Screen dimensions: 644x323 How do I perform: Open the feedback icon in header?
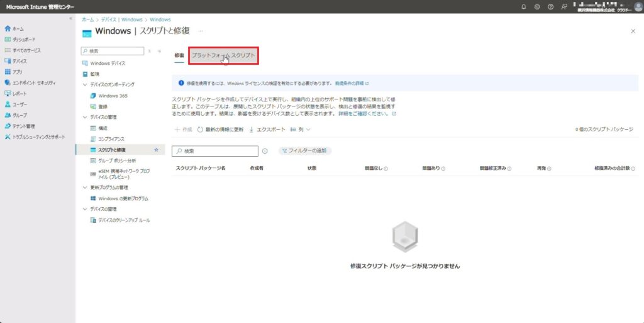[x=564, y=7]
